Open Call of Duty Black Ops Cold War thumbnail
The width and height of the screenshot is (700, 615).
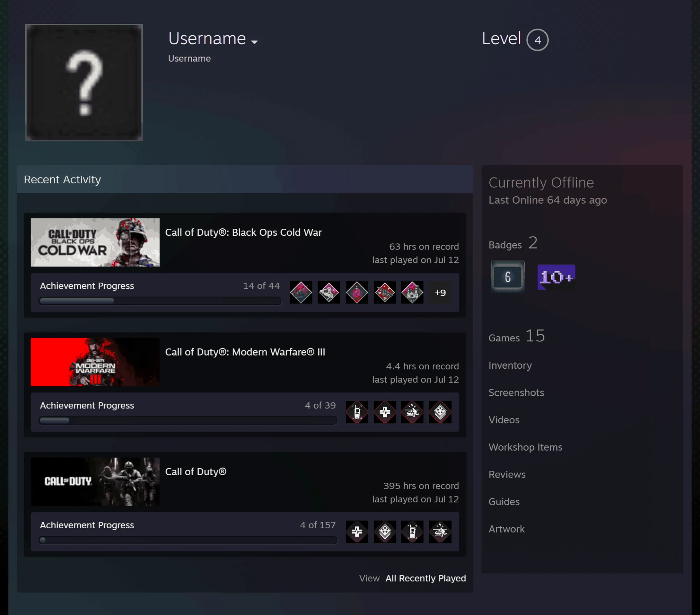click(95, 242)
